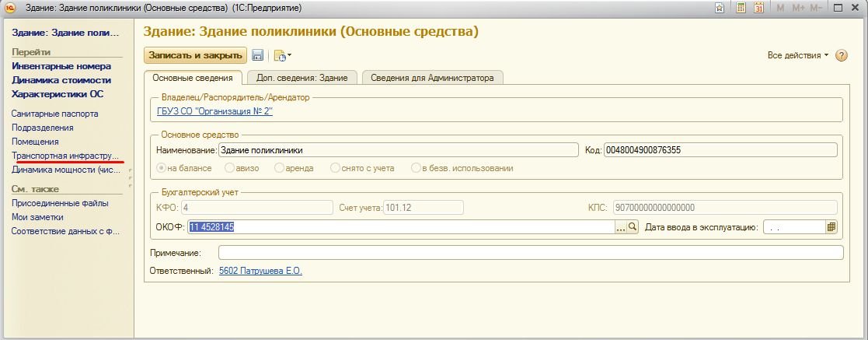Open the calendar icon showing 31
The image size is (868, 340).
[x=759, y=8]
